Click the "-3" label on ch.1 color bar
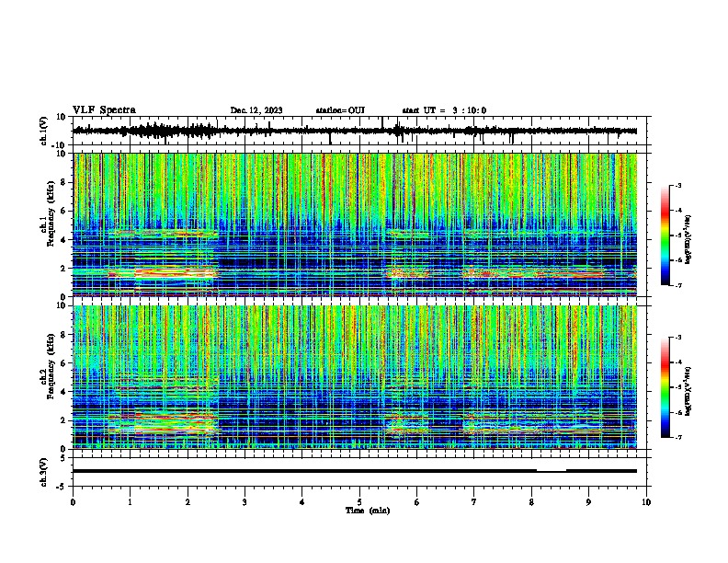Viewport: 728px width, 563px height. 678,185
